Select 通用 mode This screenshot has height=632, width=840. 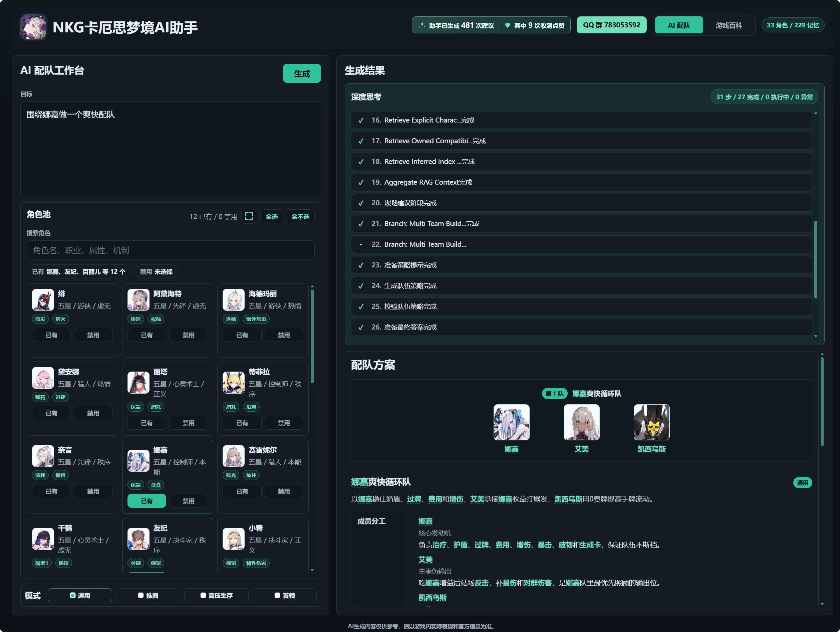click(80, 595)
